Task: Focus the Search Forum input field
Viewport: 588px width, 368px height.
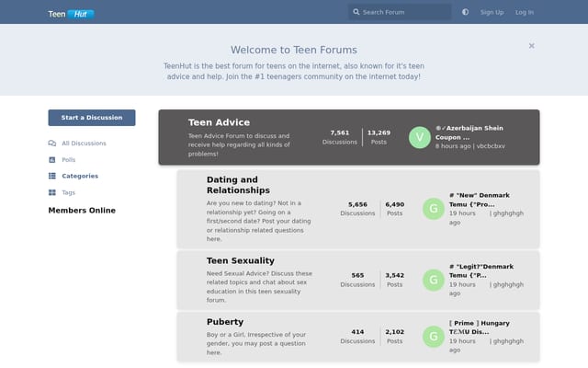Action: (400, 12)
